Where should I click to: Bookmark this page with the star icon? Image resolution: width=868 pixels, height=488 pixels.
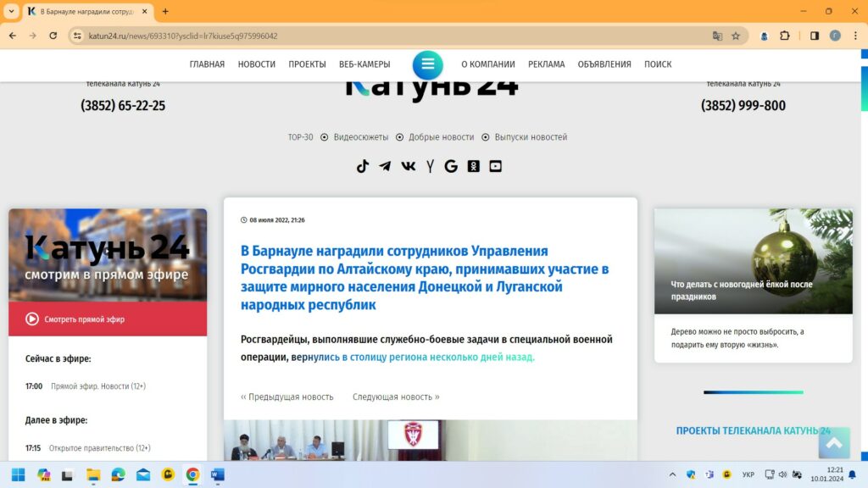pos(736,36)
